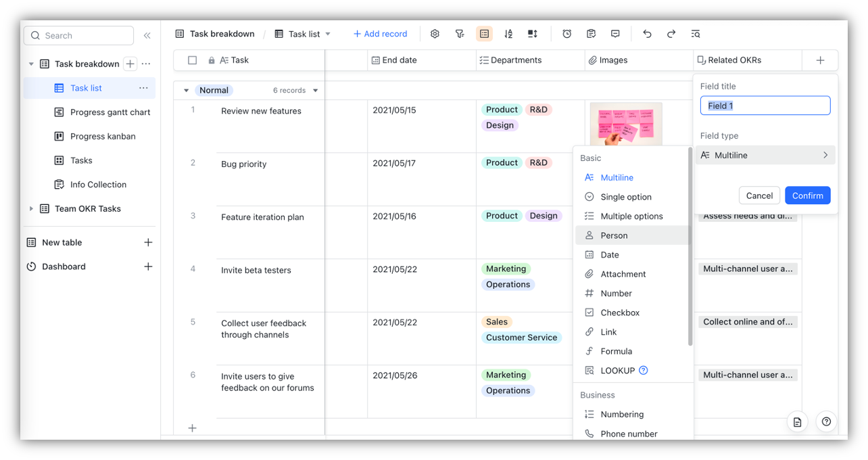868x460 pixels.
Task: Click the Undo icon in the toolbar
Action: click(x=646, y=33)
